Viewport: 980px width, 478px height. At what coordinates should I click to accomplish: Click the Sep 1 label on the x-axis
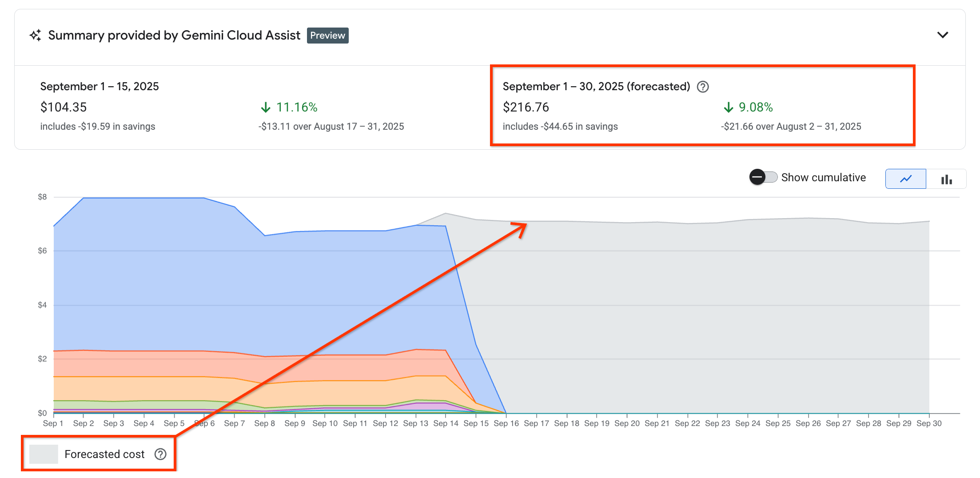point(53,423)
